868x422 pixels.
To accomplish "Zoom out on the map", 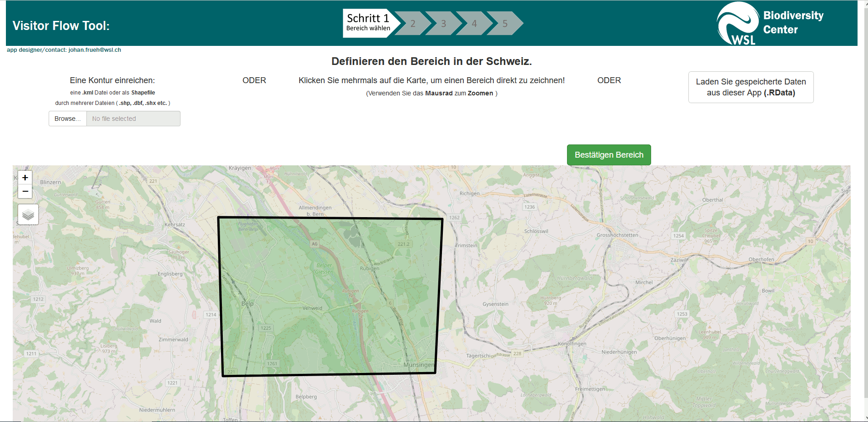I will click(25, 192).
